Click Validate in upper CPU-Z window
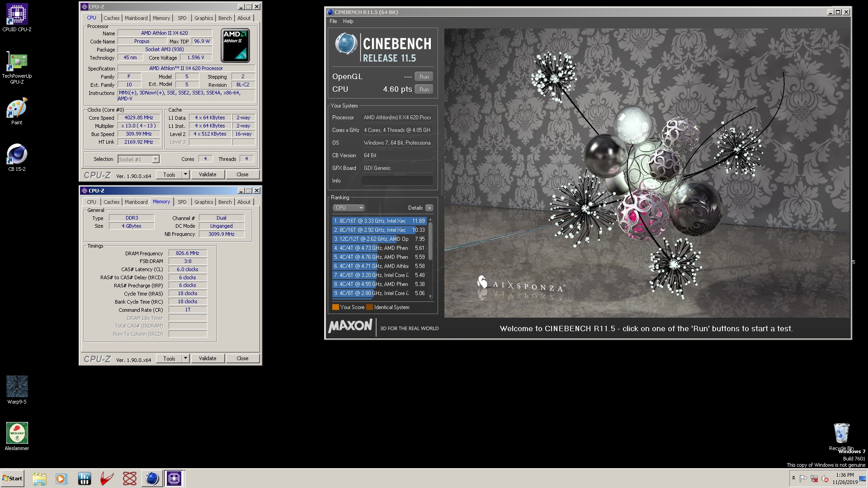The width and height of the screenshot is (868, 488). point(208,174)
